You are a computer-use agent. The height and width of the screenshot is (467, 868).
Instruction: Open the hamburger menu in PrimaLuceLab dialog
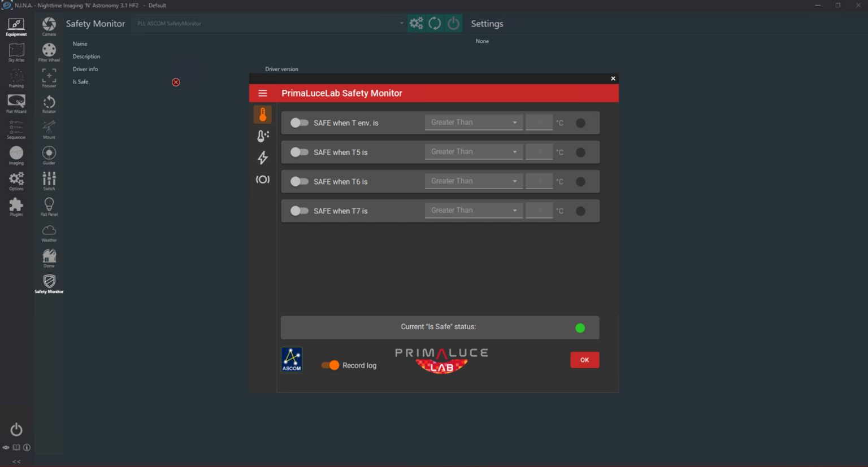click(x=263, y=93)
